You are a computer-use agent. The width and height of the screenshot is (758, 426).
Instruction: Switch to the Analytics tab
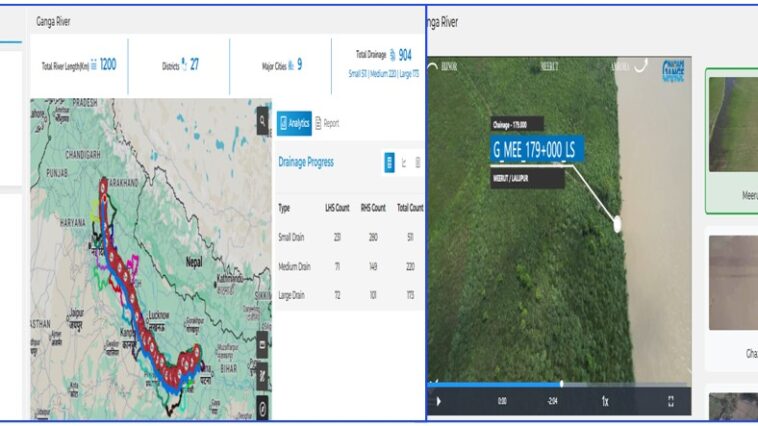tap(293, 123)
